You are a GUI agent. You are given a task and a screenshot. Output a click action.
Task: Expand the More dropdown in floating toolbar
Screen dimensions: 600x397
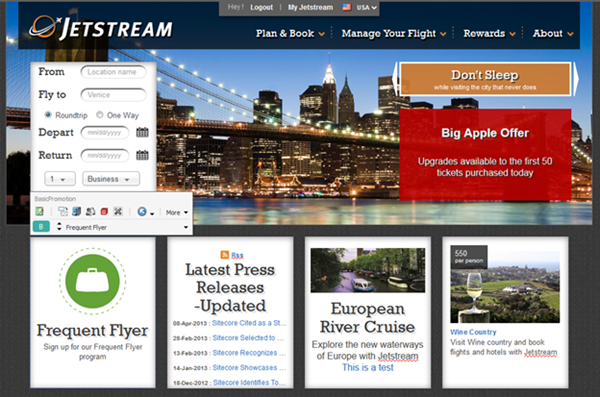pos(177,212)
